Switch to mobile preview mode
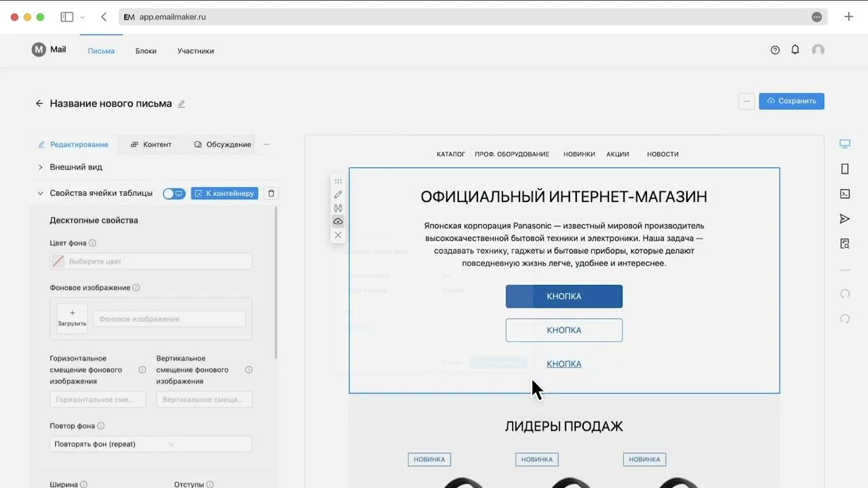Screen dimensions: 868x488 point(844,169)
